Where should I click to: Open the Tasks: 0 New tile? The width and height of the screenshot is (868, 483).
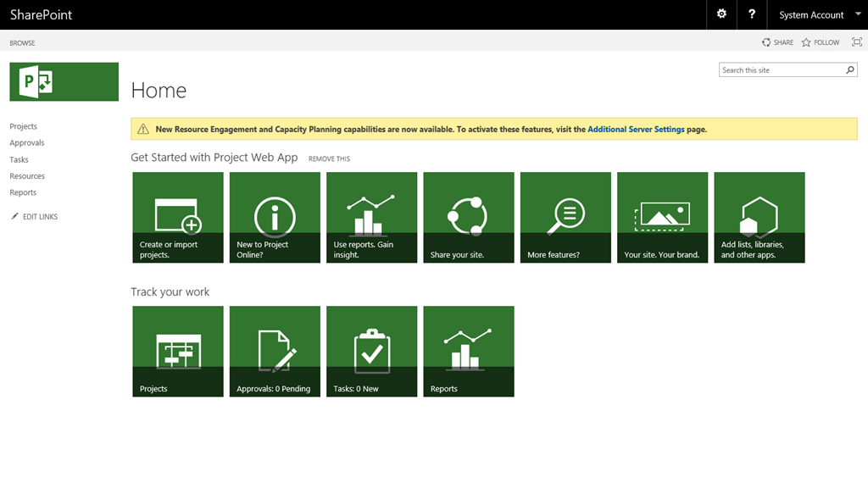(371, 351)
